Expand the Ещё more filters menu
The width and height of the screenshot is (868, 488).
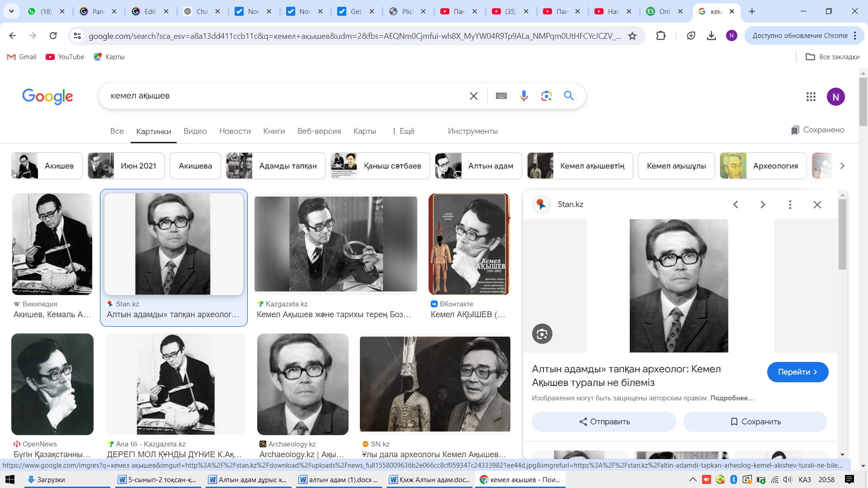[x=403, y=131]
